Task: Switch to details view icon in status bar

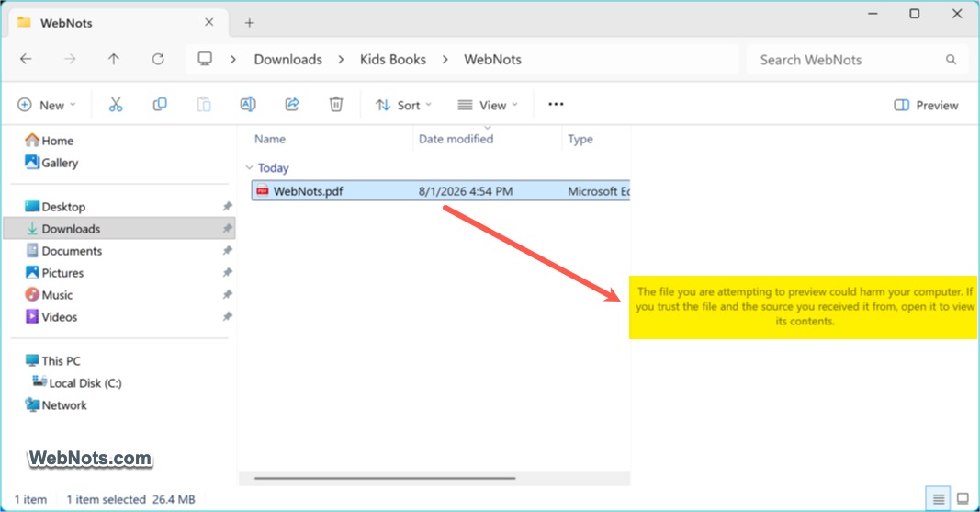Action: tap(938, 499)
